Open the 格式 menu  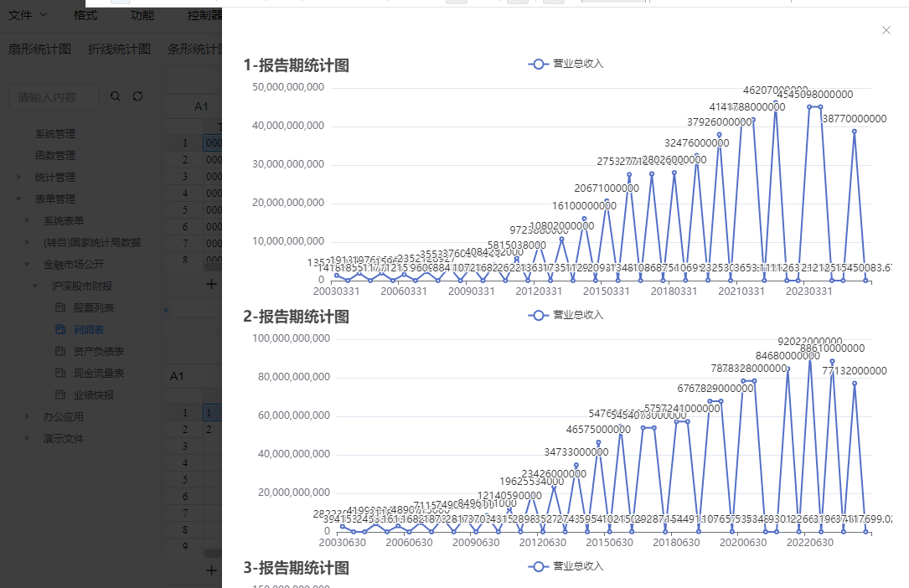85,15
